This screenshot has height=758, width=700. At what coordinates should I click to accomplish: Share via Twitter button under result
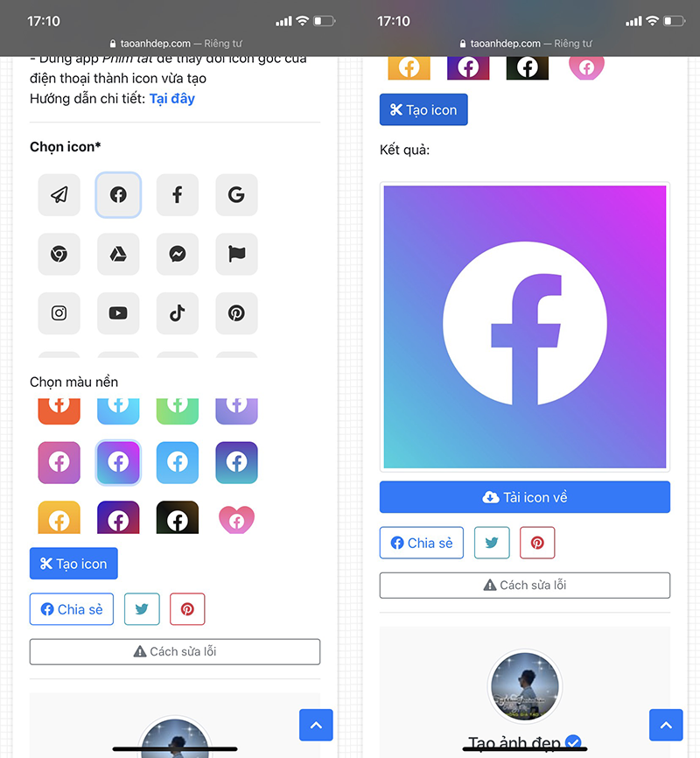[492, 543]
